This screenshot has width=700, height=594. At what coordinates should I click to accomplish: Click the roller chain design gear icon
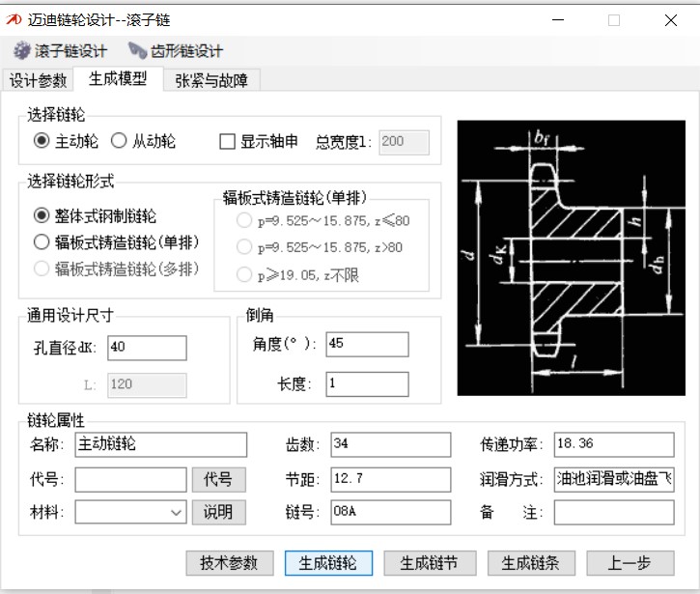[22, 50]
